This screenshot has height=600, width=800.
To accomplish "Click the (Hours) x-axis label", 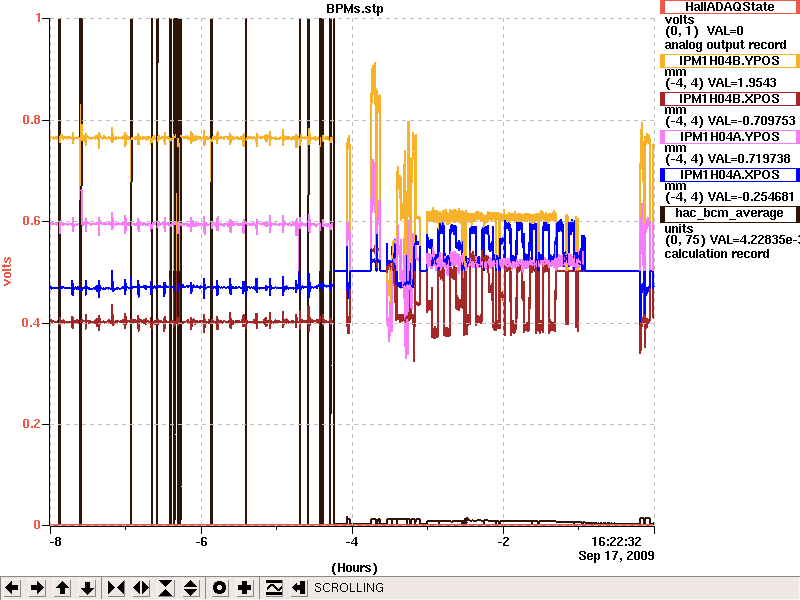I will 355,568.
